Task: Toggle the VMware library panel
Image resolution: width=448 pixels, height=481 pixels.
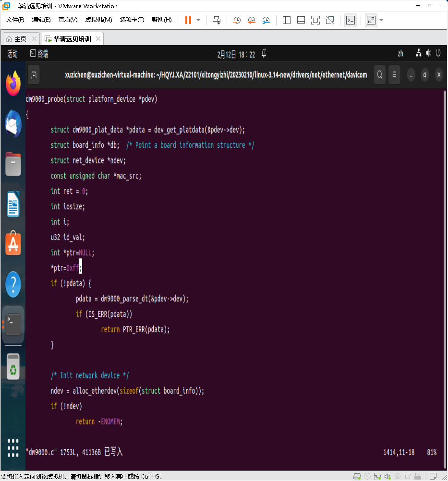Action: 286,20
